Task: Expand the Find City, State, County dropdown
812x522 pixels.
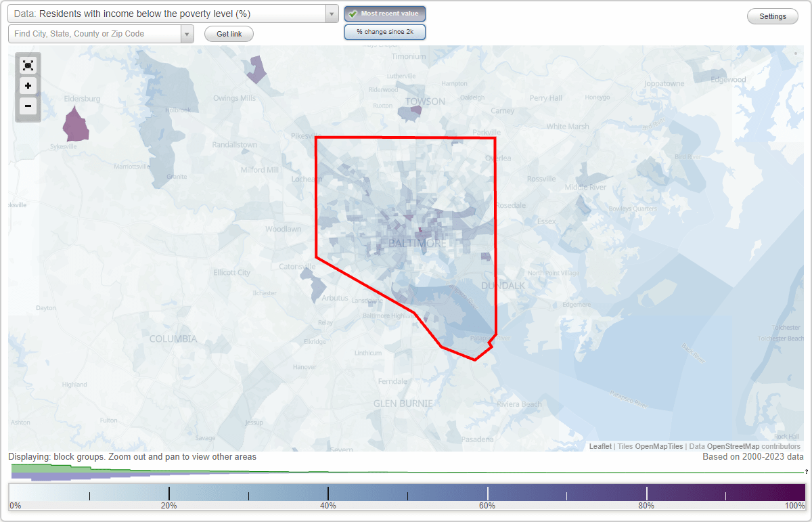Action: [187, 33]
